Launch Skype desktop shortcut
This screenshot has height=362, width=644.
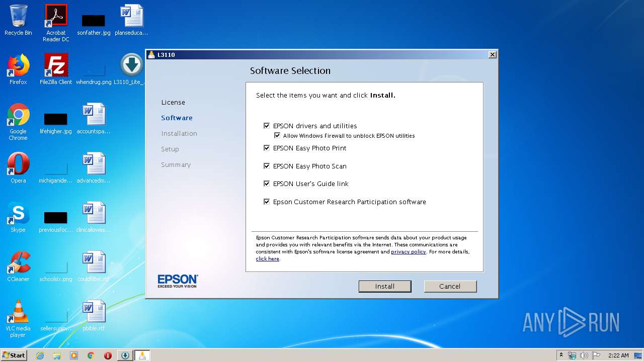coord(18,217)
